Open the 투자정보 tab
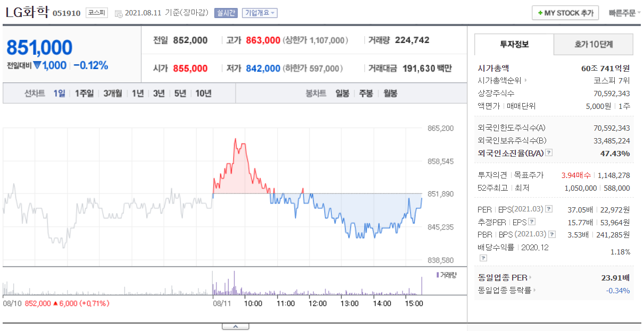The height and width of the screenshot is (331, 644). tap(514, 45)
